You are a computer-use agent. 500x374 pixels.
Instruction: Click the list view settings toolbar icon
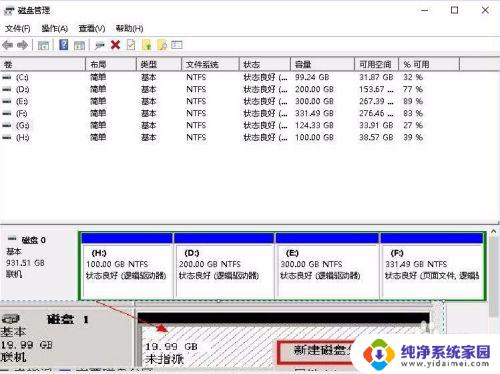(177, 45)
